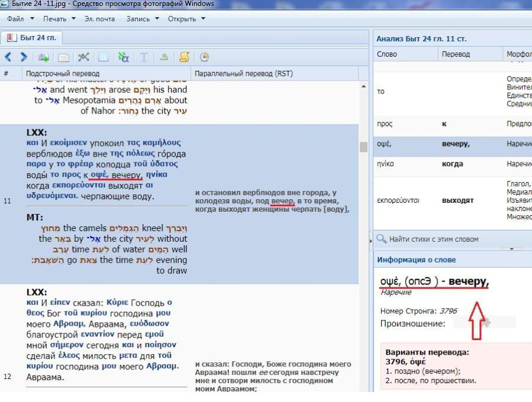
Task: Click the crossed-lines icon in the toolbar
Action: click(83, 57)
